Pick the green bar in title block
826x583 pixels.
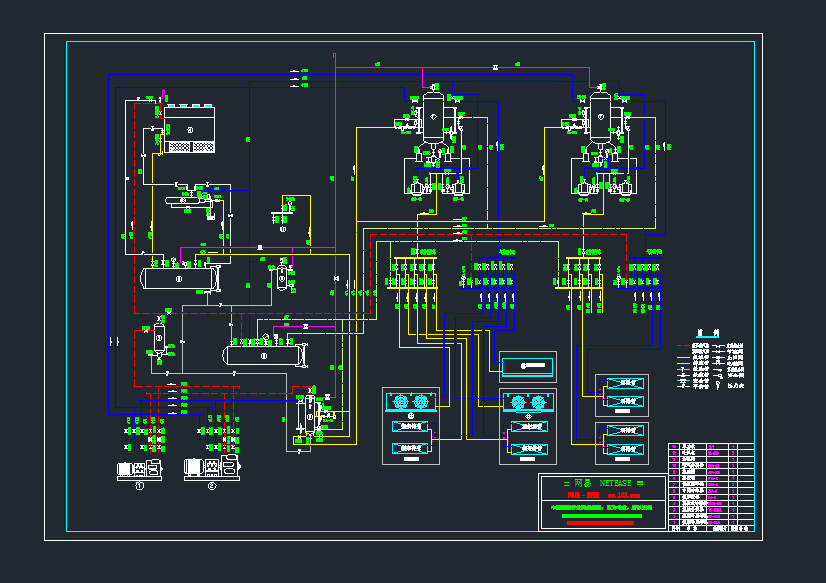pos(603,517)
